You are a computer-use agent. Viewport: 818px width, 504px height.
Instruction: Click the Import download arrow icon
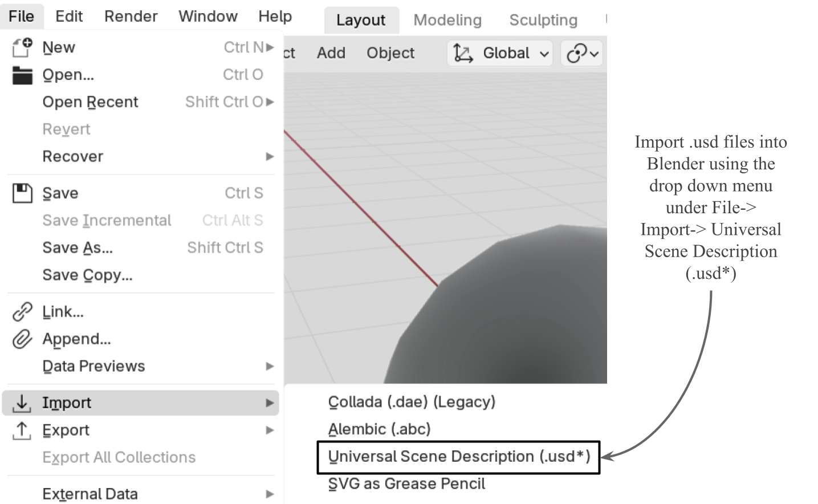(22, 403)
